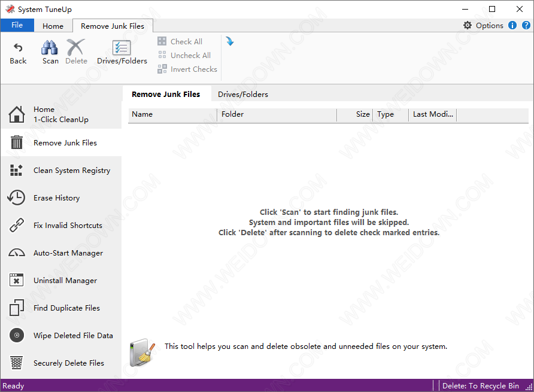534x392 pixels.
Task: Switch to the Home ribbon tab
Action: pos(53,26)
